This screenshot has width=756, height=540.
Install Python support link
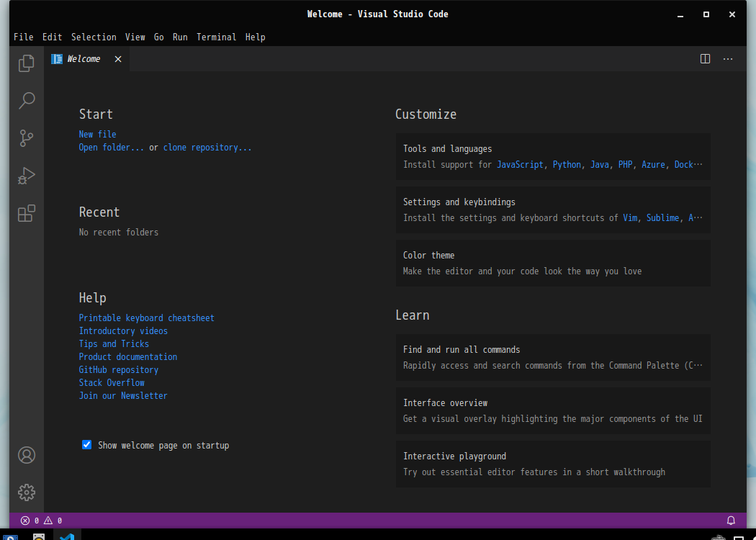[x=567, y=164]
